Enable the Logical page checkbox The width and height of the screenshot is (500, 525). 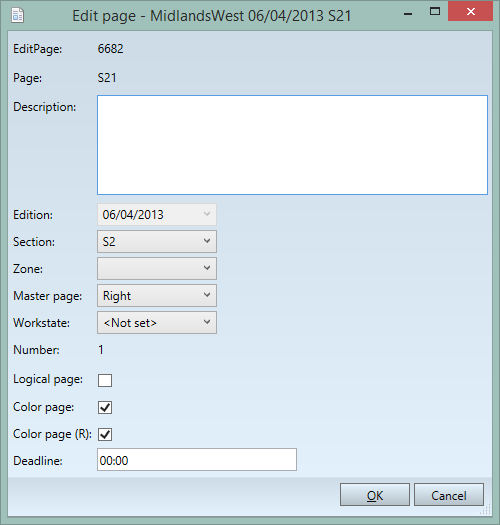pos(105,380)
